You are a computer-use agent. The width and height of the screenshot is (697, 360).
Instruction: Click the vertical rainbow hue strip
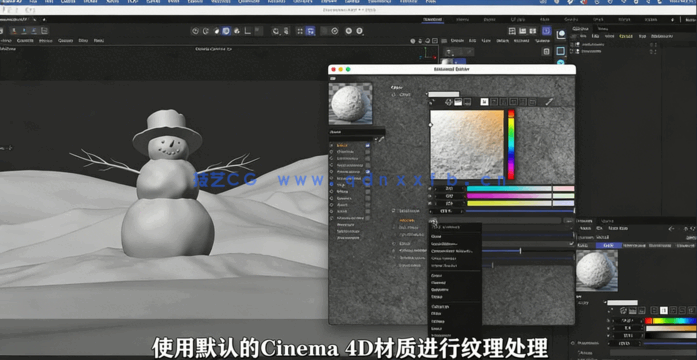click(x=511, y=144)
